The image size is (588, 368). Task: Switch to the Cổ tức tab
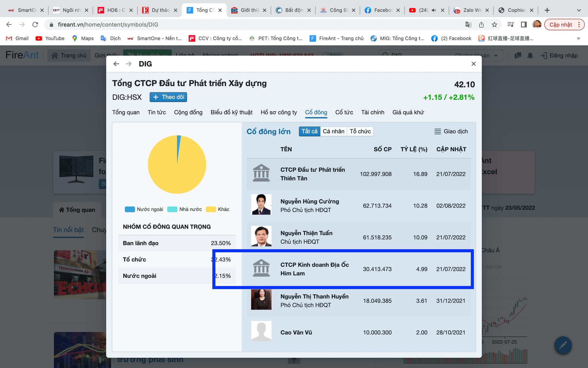(x=344, y=112)
